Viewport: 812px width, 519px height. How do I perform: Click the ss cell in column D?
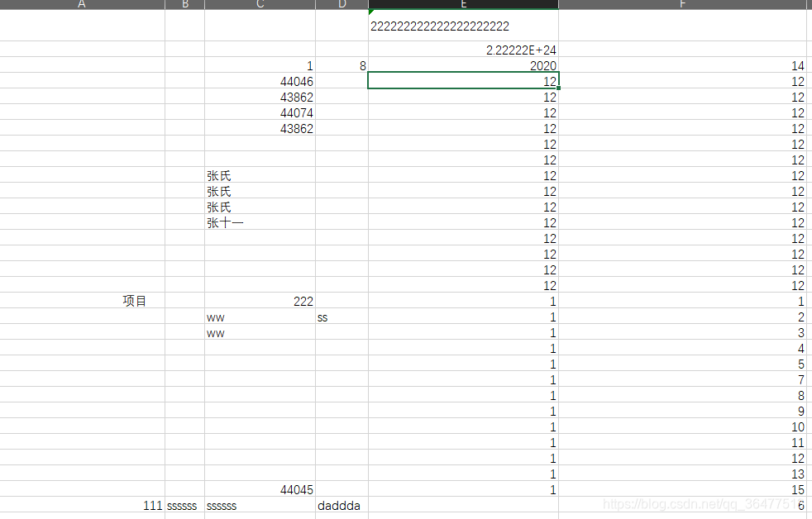pos(342,317)
